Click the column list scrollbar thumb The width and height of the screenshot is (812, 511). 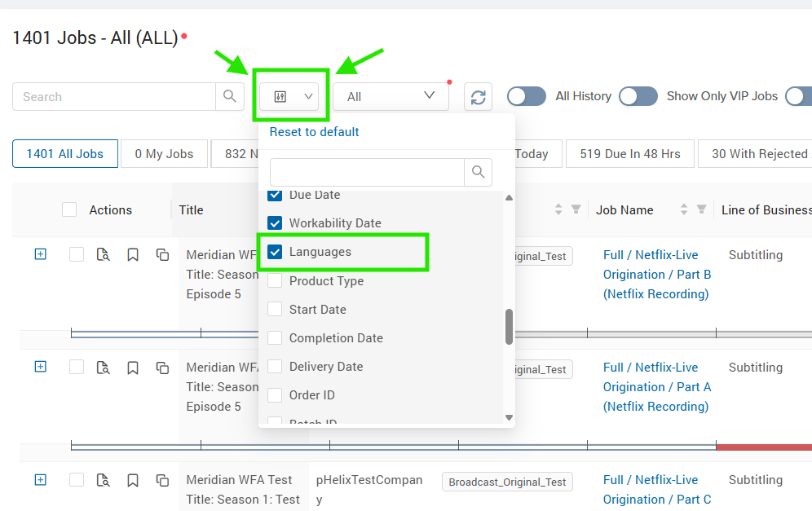coord(509,327)
